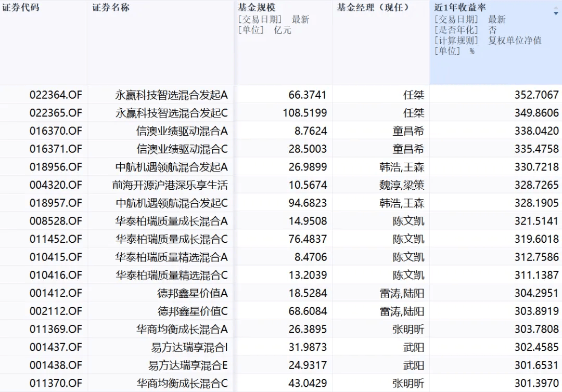Click fund code 011369.OF

tap(56, 329)
